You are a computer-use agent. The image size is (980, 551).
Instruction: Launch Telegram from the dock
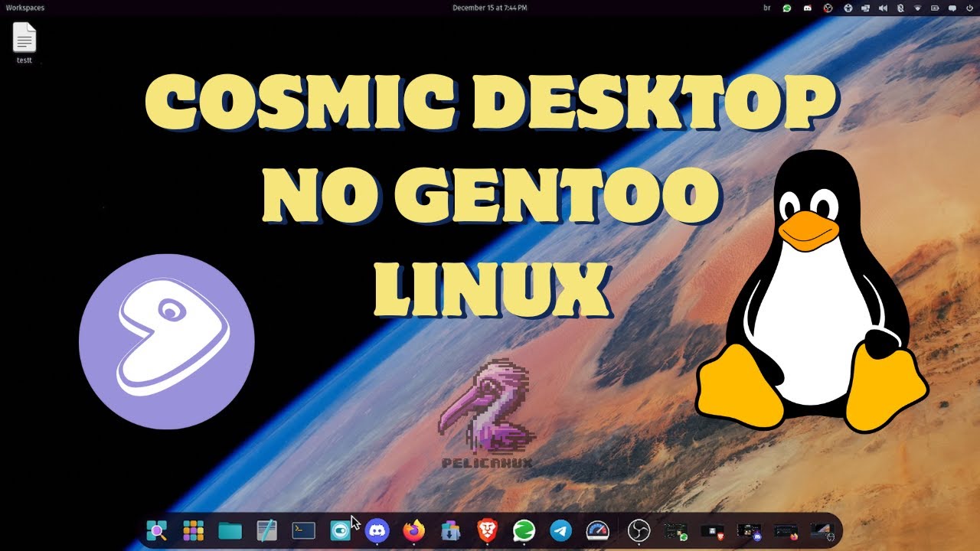(560, 530)
